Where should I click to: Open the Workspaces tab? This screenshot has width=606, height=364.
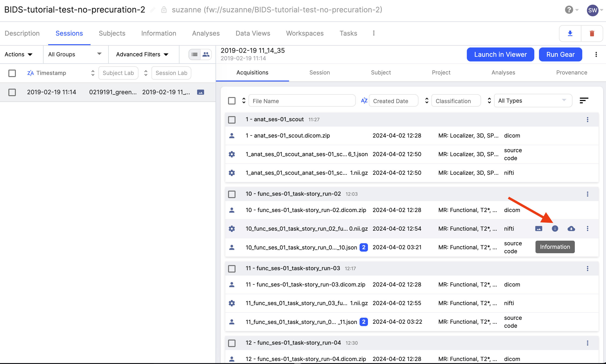[305, 33]
